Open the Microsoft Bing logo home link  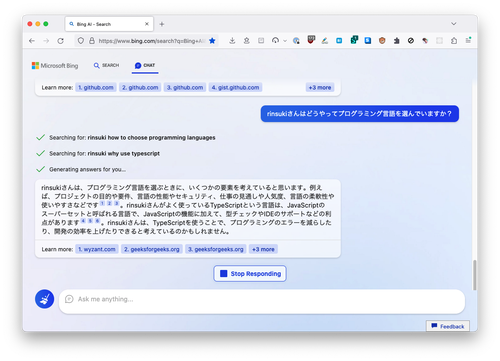tap(55, 66)
